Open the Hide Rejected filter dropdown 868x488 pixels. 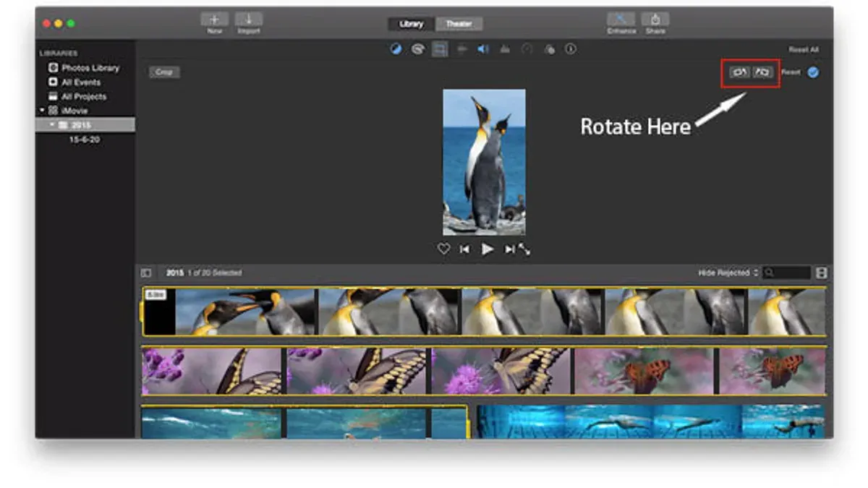point(728,273)
